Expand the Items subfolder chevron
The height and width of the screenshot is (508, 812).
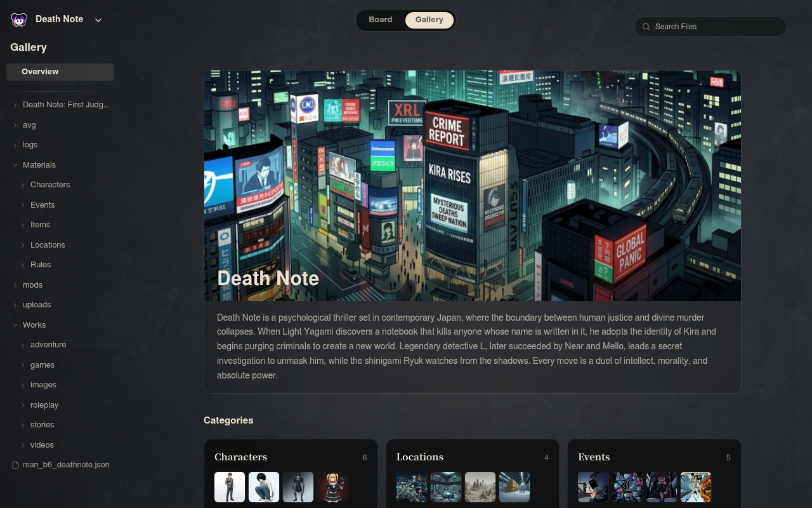pos(23,225)
